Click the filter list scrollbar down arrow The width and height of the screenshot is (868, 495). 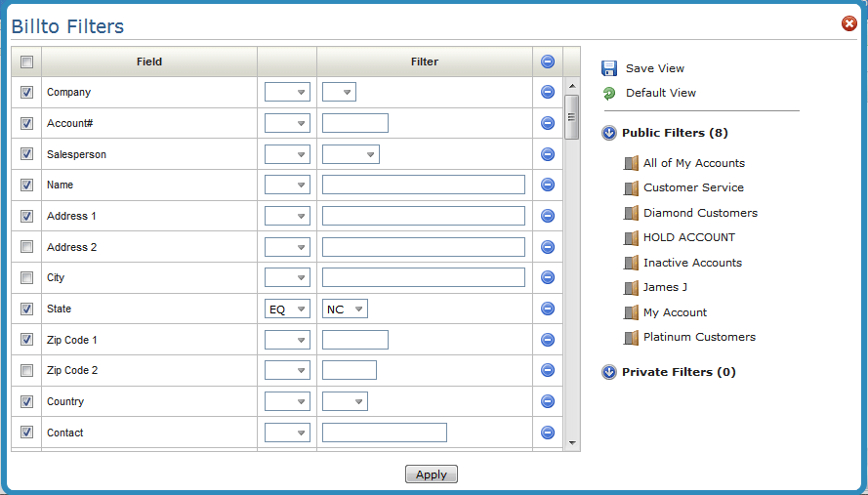(572, 442)
